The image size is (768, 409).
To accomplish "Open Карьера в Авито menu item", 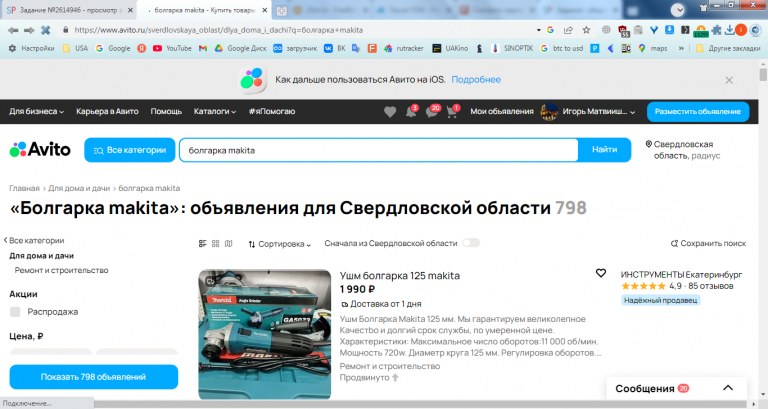I will click(x=107, y=112).
